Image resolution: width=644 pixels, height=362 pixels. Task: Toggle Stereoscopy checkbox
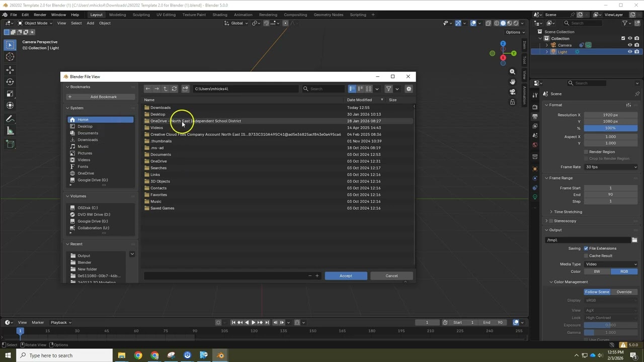(x=551, y=221)
